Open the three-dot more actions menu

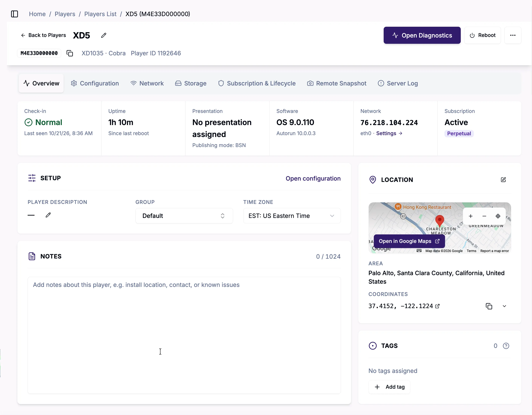click(513, 35)
